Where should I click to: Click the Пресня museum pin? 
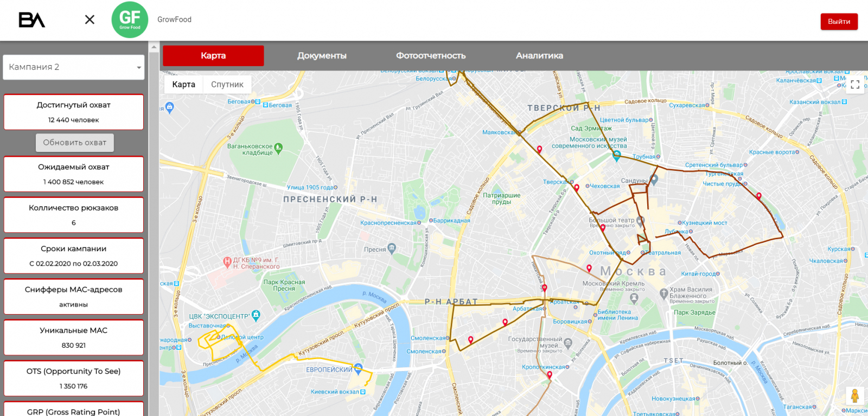(392, 248)
